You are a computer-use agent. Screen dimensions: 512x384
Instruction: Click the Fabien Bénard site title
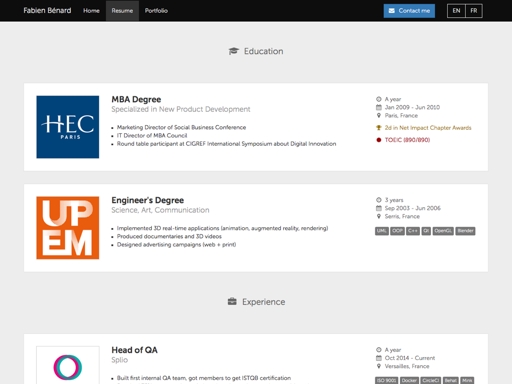tap(47, 11)
